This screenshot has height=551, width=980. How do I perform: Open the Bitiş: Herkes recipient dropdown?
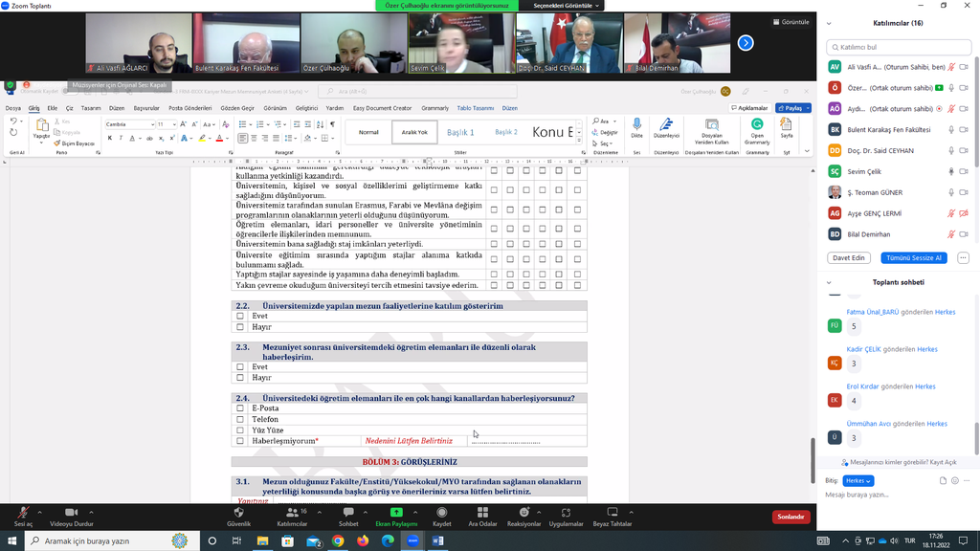point(858,480)
